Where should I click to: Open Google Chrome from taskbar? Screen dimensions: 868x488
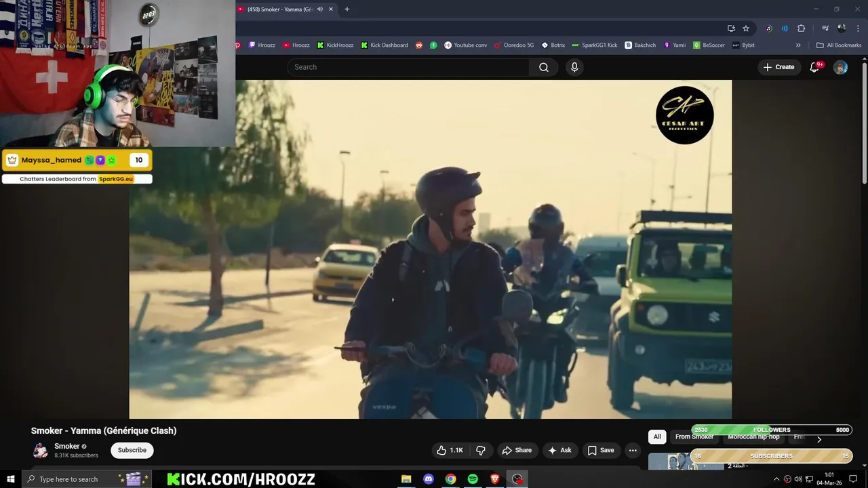point(450,479)
